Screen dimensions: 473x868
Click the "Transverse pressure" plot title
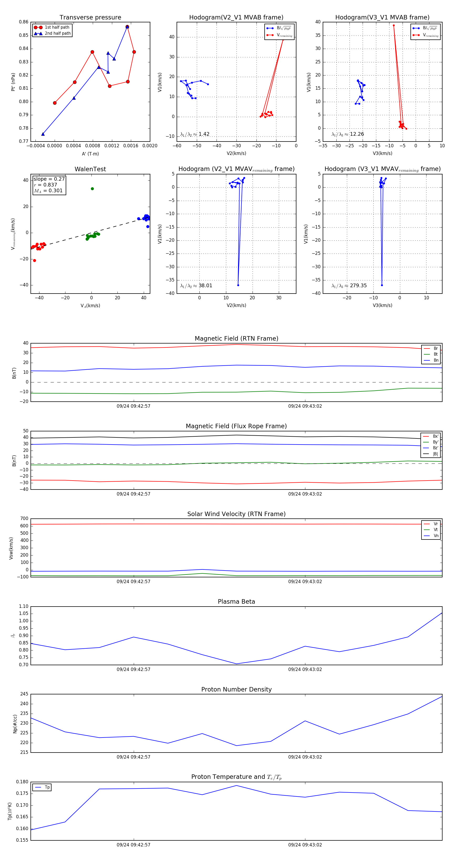point(90,18)
